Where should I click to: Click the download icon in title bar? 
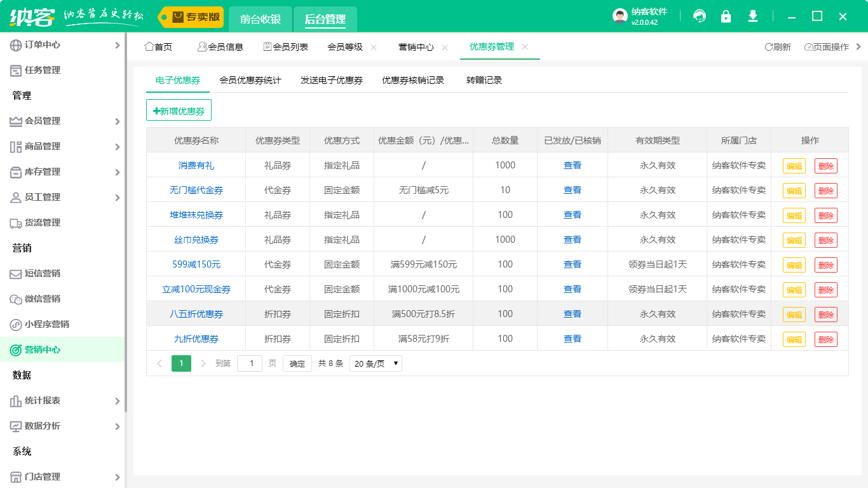753,16
